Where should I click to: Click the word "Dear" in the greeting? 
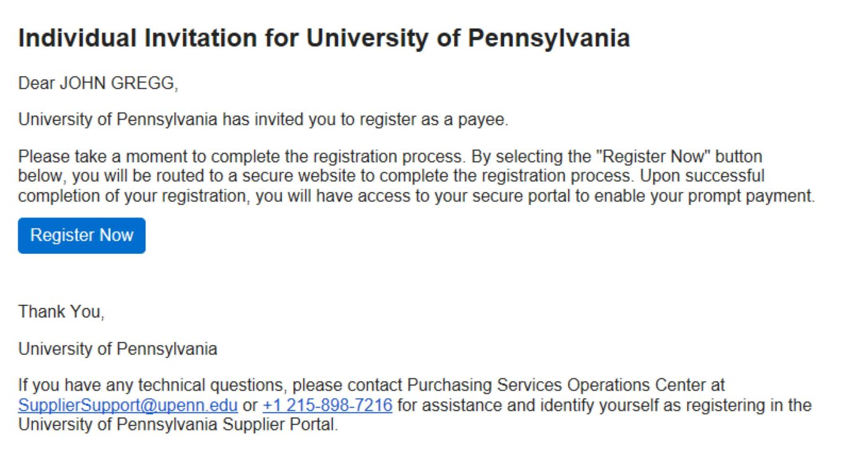(x=36, y=83)
